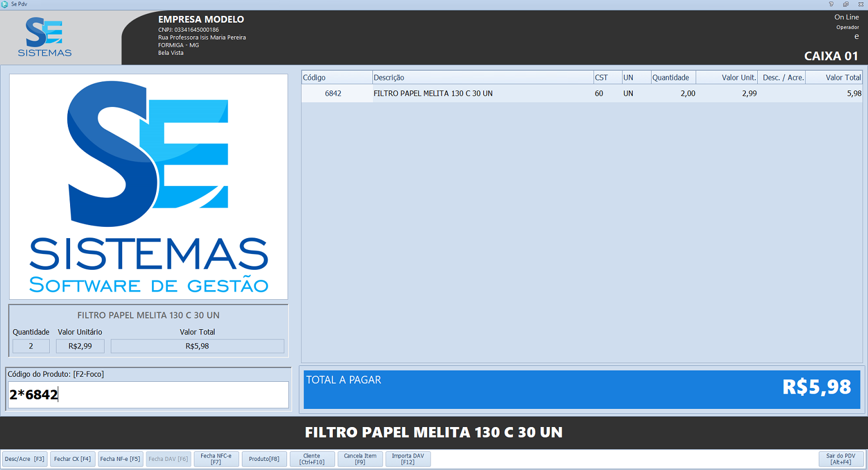
Task: Click the Quantidade column header
Action: tap(672, 77)
